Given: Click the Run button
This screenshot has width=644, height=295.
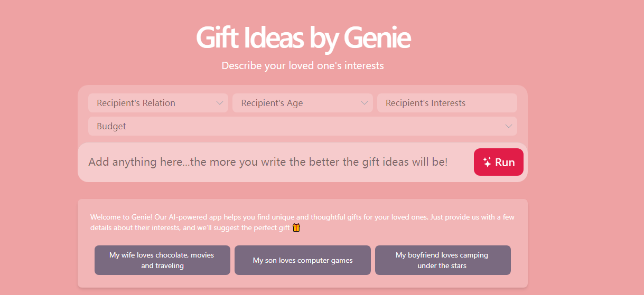Looking at the screenshot, I should pos(499,162).
